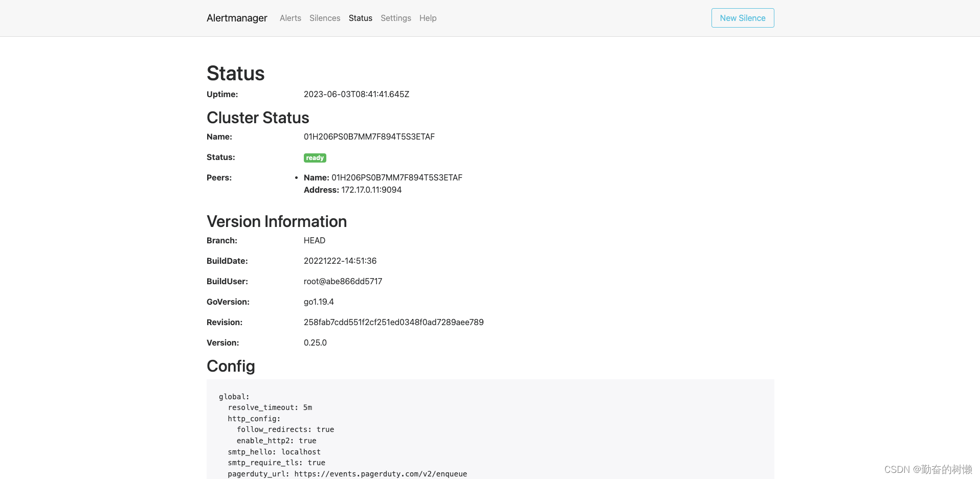The image size is (980, 479).
Task: Select the Status tab in navbar
Action: (361, 18)
